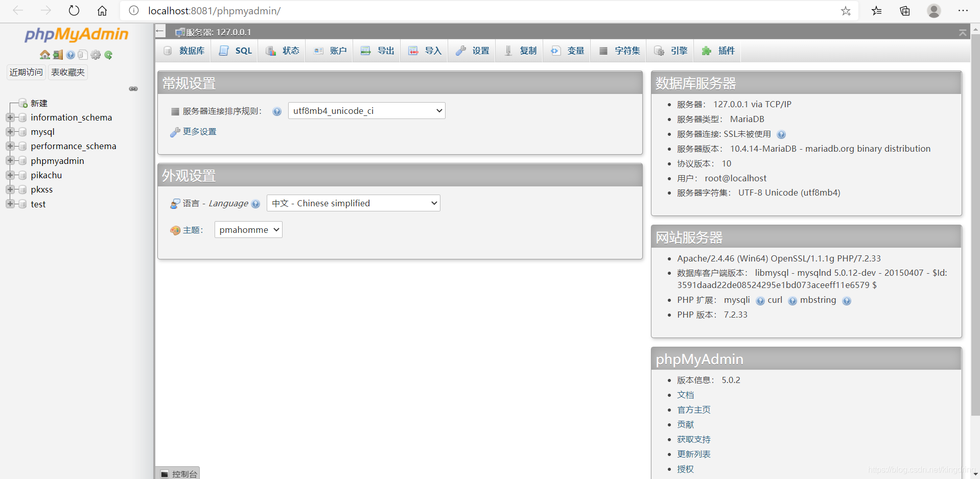The height and width of the screenshot is (479, 980).
Task: Click the browser address bar URL
Action: [x=215, y=11]
